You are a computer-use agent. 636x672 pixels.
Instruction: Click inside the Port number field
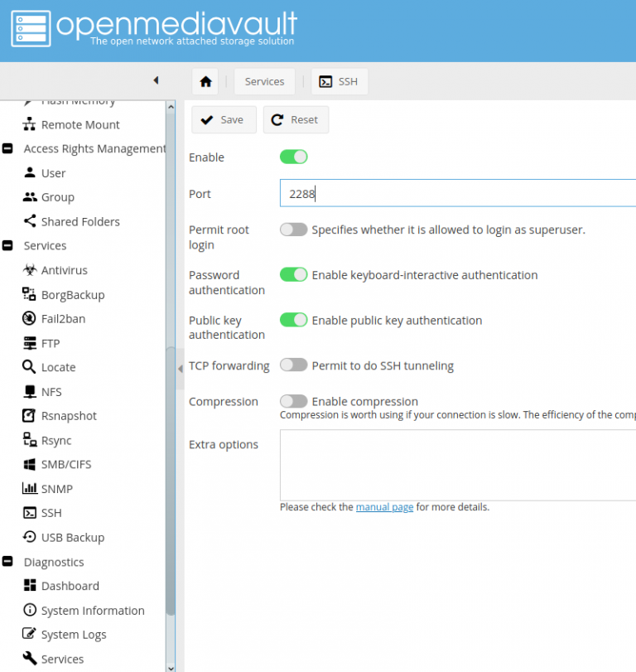pyautogui.click(x=455, y=194)
